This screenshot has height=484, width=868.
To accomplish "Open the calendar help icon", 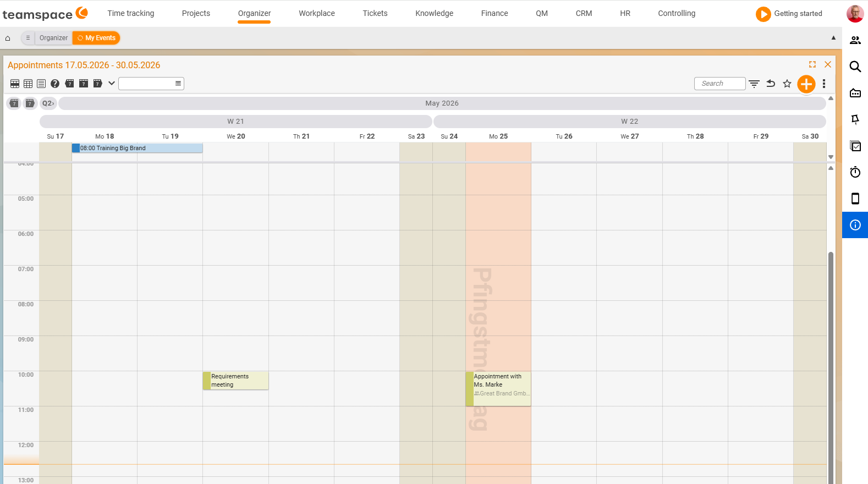I will 55,84.
